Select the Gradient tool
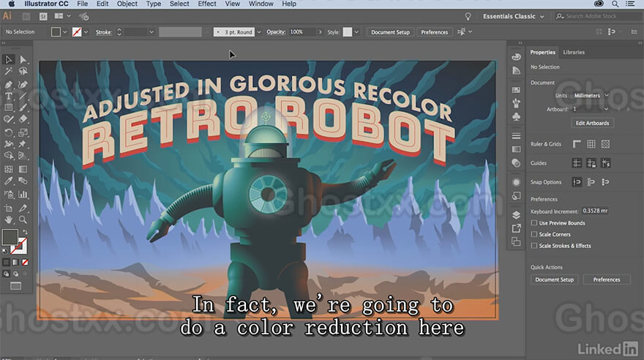 click(x=23, y=169)
